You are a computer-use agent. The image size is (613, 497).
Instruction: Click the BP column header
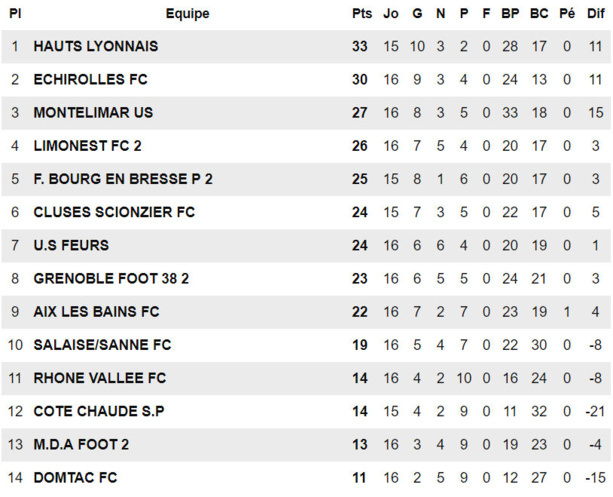[x=510, y=13]
